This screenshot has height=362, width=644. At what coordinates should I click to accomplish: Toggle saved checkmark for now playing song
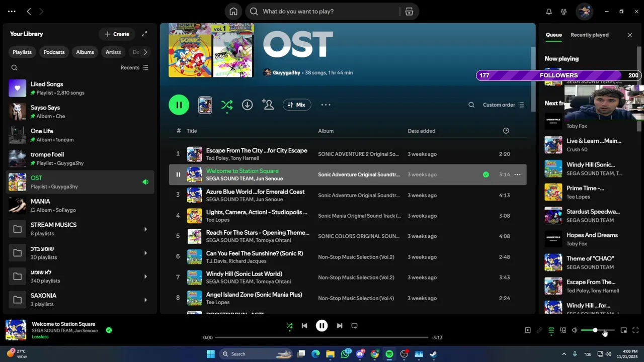pos(109,330)
